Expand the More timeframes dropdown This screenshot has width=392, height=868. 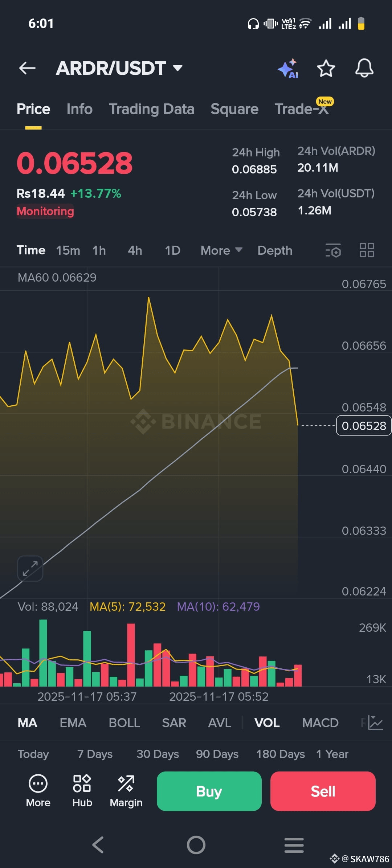(221, 250)
